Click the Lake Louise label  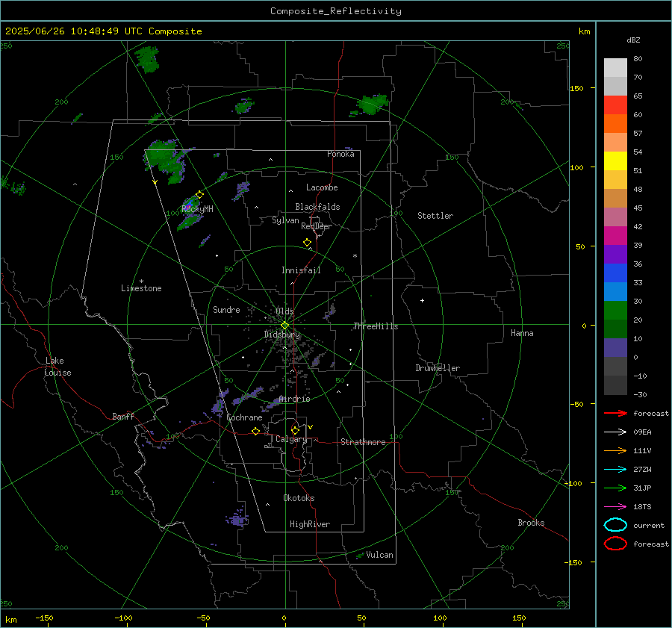tap(57, 367)
